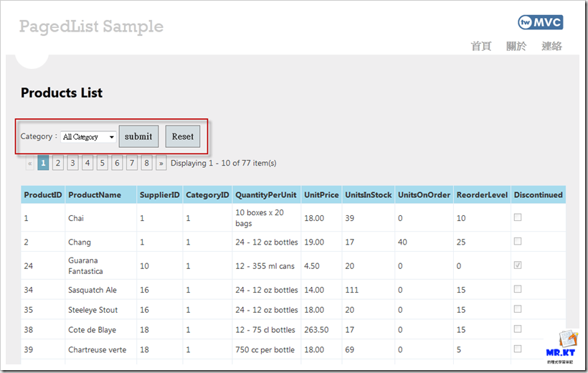Image resolution: width=588 pixels, height=373 pixels.
Task: Click the next page » arrow
Action: click(161, 164)
